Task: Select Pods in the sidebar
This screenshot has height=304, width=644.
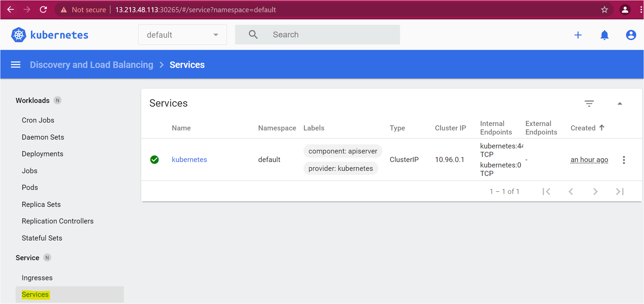Action: (x=30, y=187)
